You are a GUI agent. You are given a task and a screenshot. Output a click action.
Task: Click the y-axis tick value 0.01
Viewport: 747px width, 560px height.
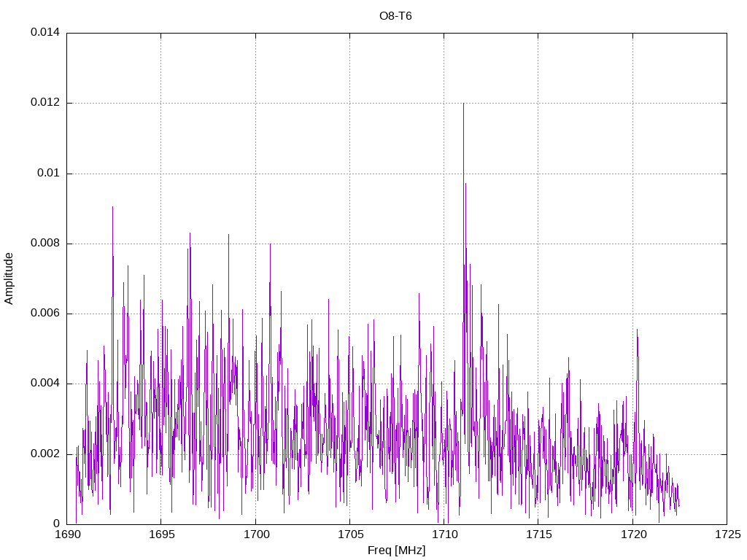[x=49, y=173]
